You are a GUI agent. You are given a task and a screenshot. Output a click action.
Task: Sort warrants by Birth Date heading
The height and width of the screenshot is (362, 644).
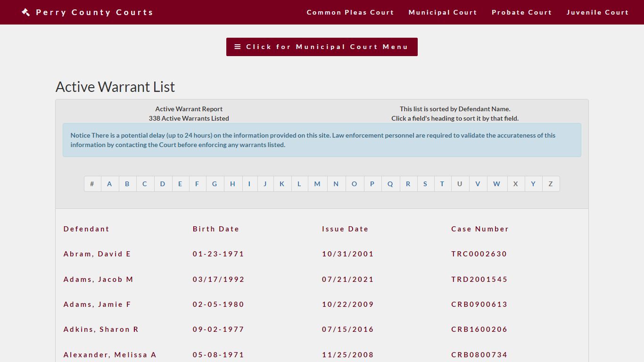(x=216, y=229)
